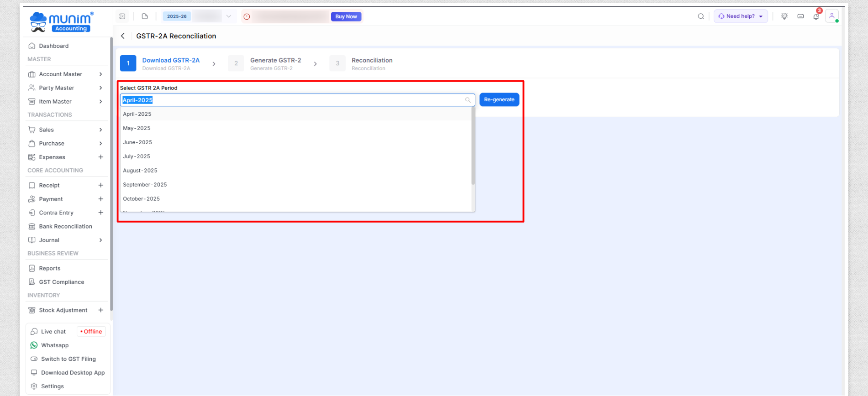Viewport: 868px width, 396px height.
Task: Click the lightbulb suggestions icon
Action: [x=784, y=16]
